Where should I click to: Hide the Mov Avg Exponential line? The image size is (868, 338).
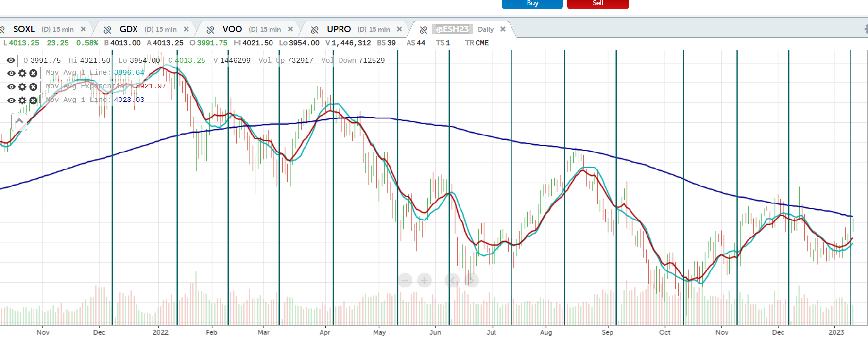[11, 87]
